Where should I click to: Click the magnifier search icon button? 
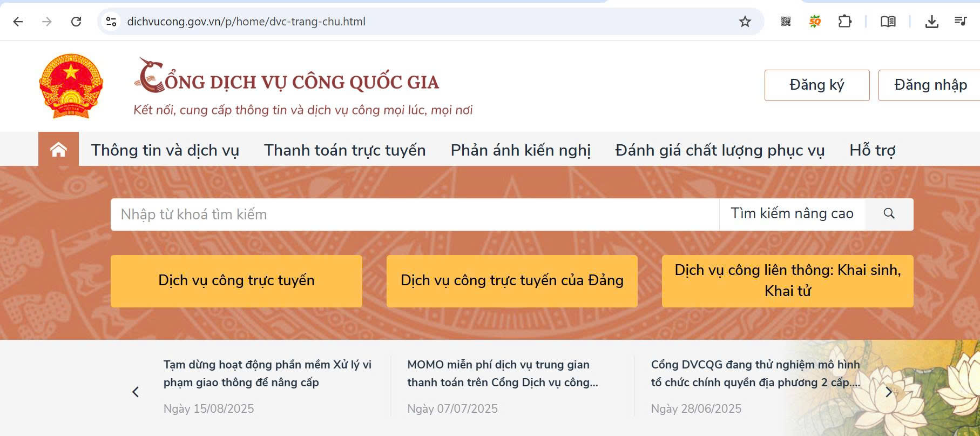tap(889, 214)
